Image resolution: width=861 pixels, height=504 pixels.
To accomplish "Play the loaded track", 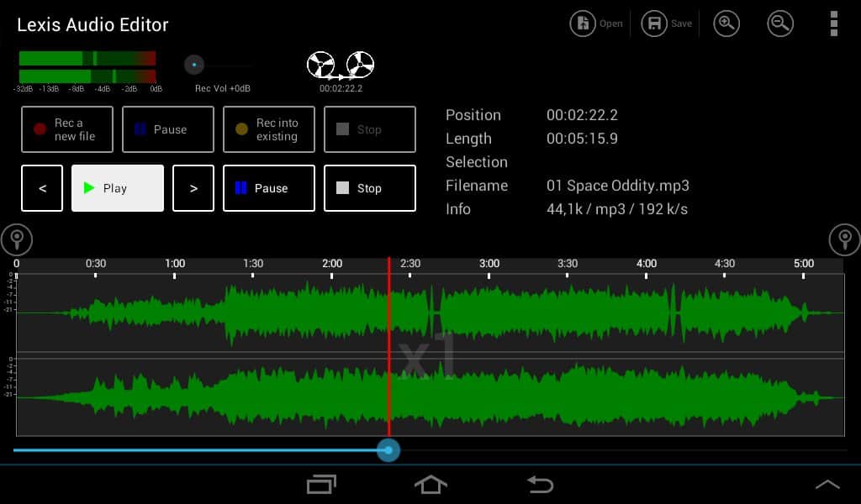I will 118,188.
